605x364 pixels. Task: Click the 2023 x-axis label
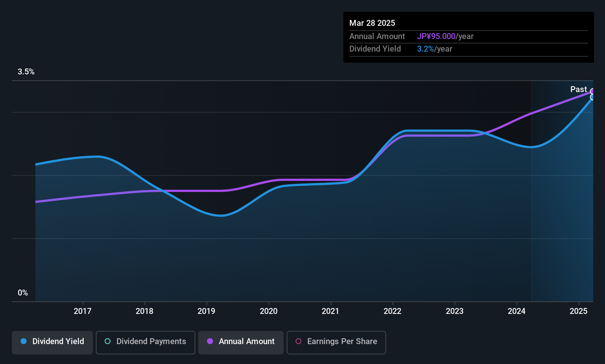[x=455, y=311]
